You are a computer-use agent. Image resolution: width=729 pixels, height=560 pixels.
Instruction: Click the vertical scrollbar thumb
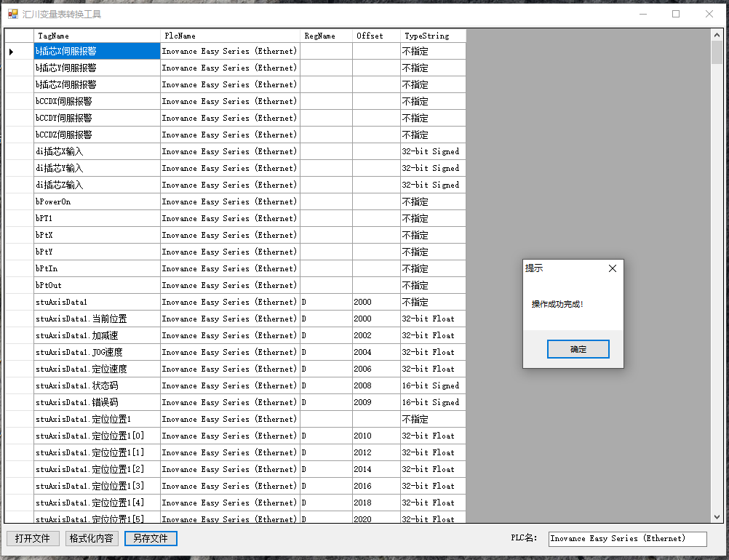(717, 52)
